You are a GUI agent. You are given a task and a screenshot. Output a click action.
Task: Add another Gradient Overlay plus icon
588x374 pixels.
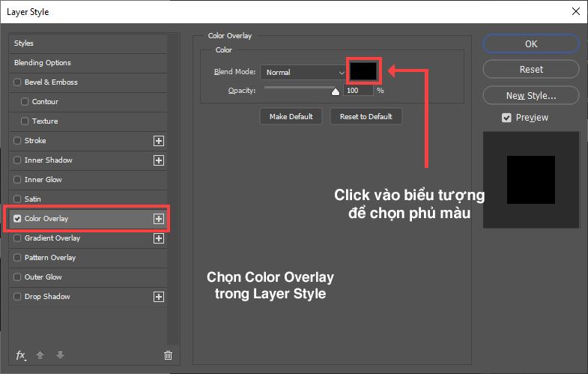159,238
